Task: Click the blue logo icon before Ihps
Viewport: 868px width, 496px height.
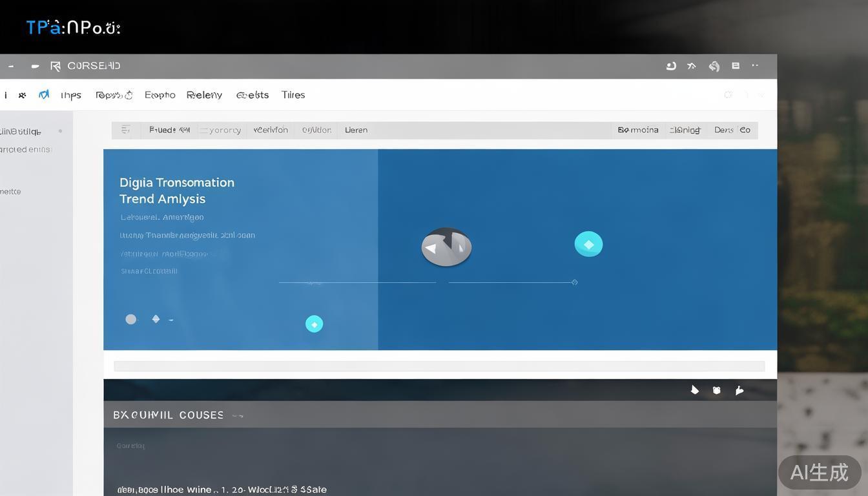Action: [x=43, y=95]
